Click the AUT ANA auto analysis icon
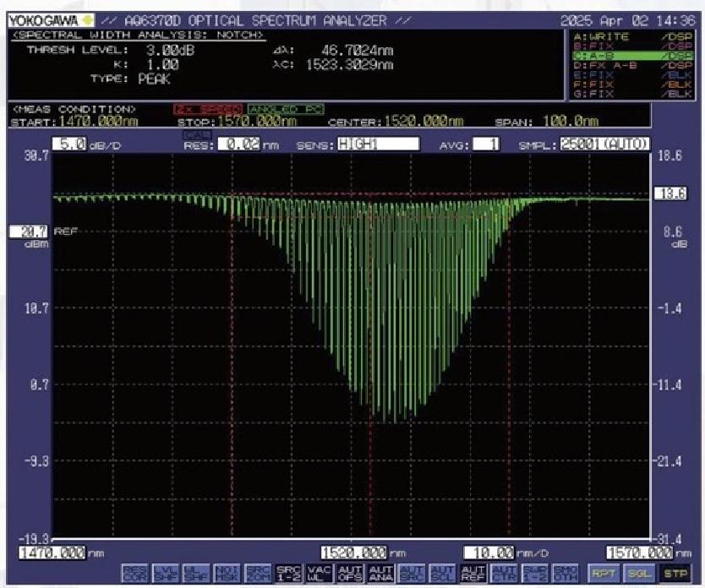 pyautogui.click(x=380, y=574)
